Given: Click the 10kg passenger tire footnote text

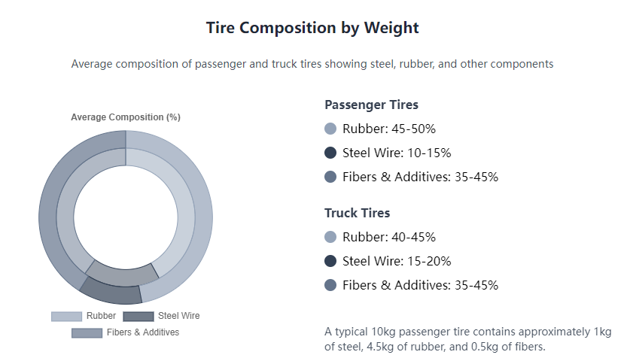Looking at the screenshot, I should point(467,339).
